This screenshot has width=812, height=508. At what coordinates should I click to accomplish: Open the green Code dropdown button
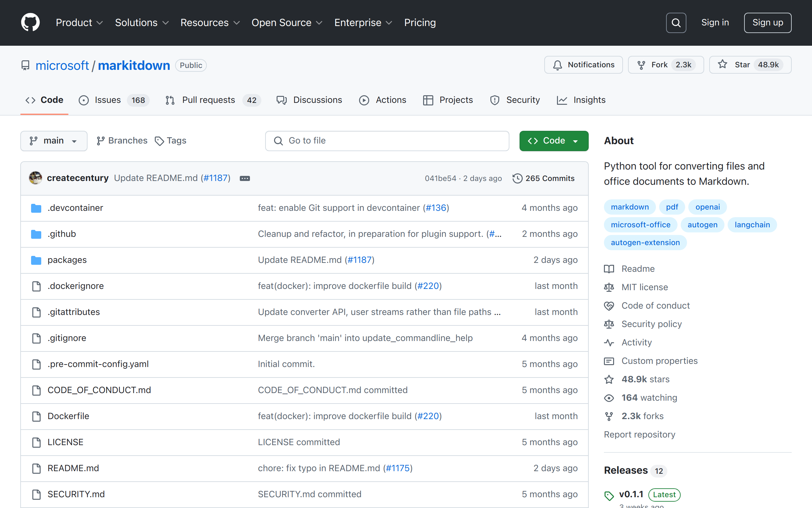553,141
